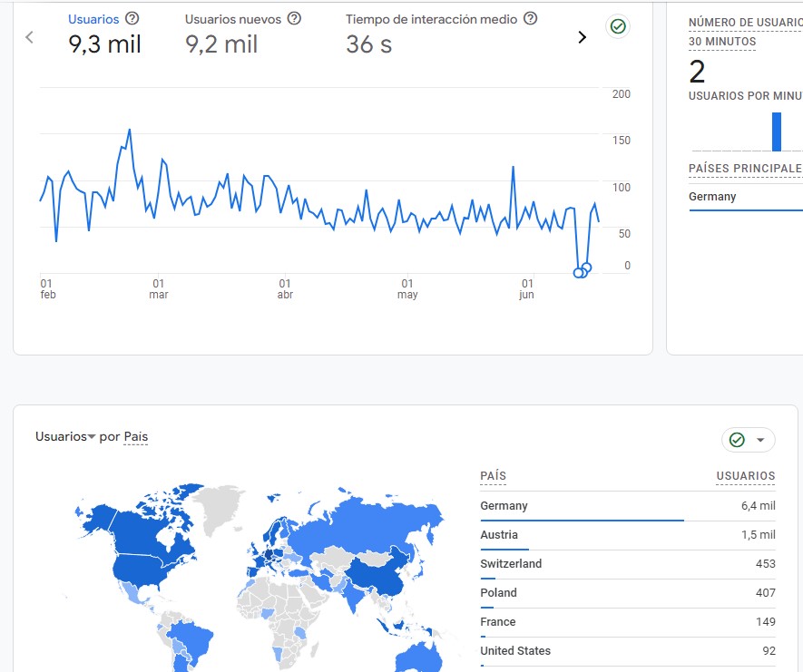Sort table by PAÍS column header

tap(494, 476)
